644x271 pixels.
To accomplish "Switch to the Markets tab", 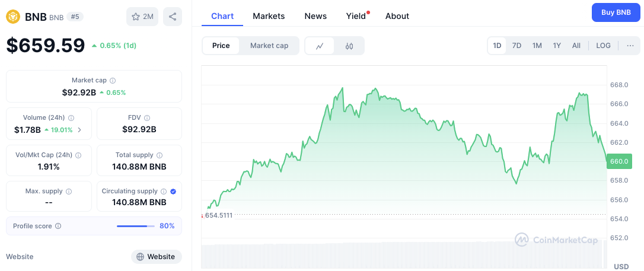I will (269, 16).
